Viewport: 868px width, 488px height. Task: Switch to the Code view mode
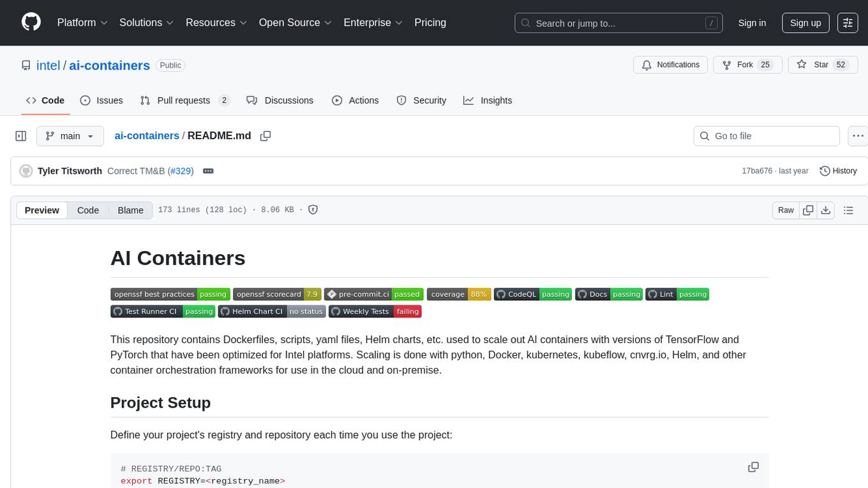coord(88,210)
